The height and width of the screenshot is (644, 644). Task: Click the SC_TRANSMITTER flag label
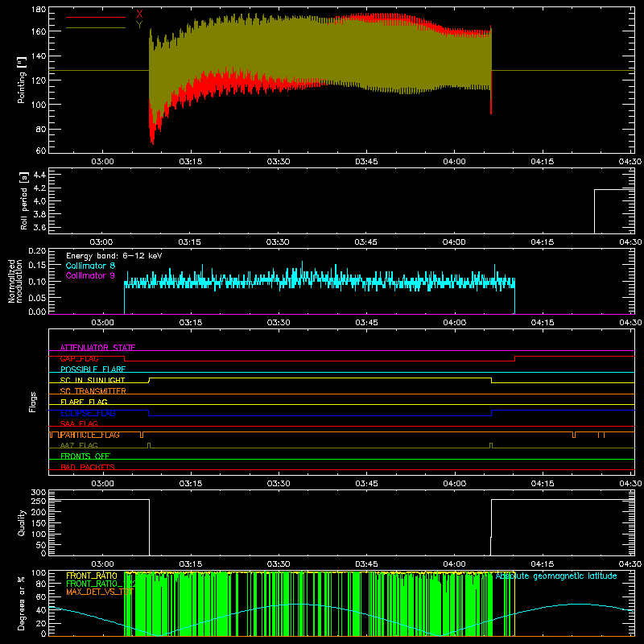coord(93,391)
